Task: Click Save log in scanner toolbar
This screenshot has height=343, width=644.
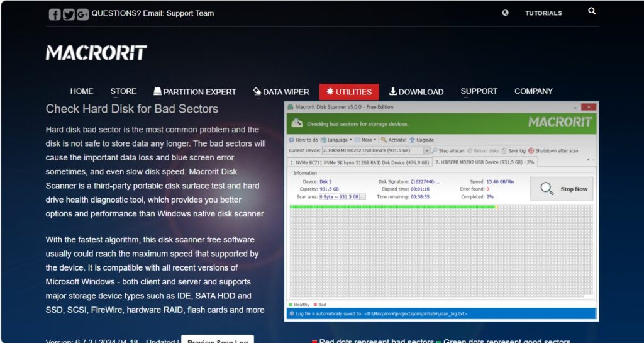Action: tap(513, 151)
